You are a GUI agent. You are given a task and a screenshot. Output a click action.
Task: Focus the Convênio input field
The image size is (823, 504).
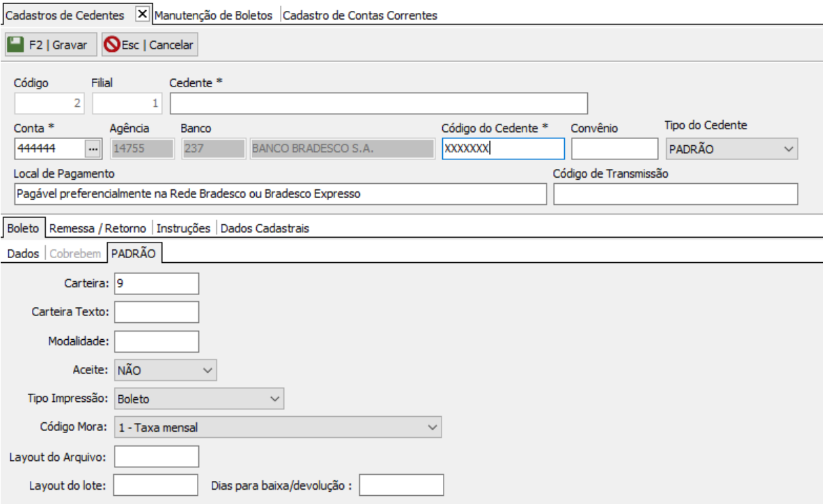[614, 149]
